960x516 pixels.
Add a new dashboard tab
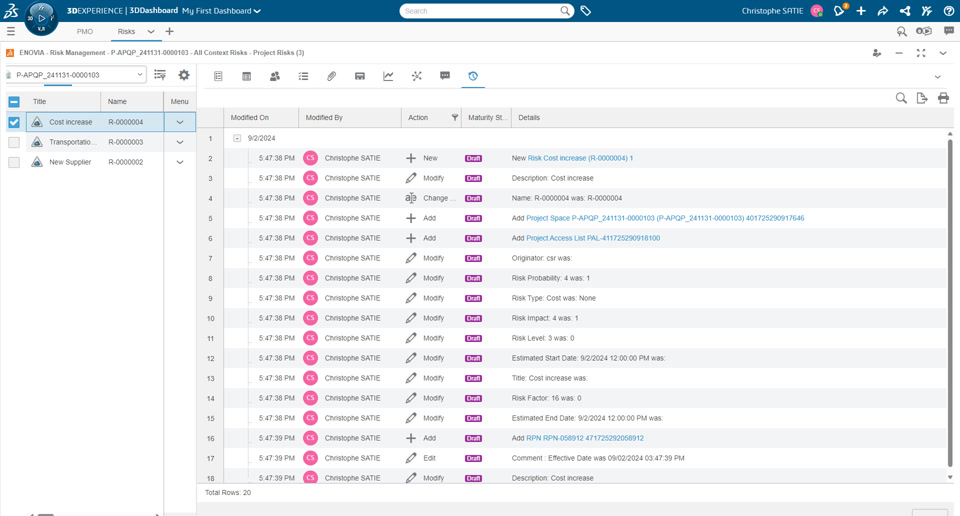click(x=170, y=31)
